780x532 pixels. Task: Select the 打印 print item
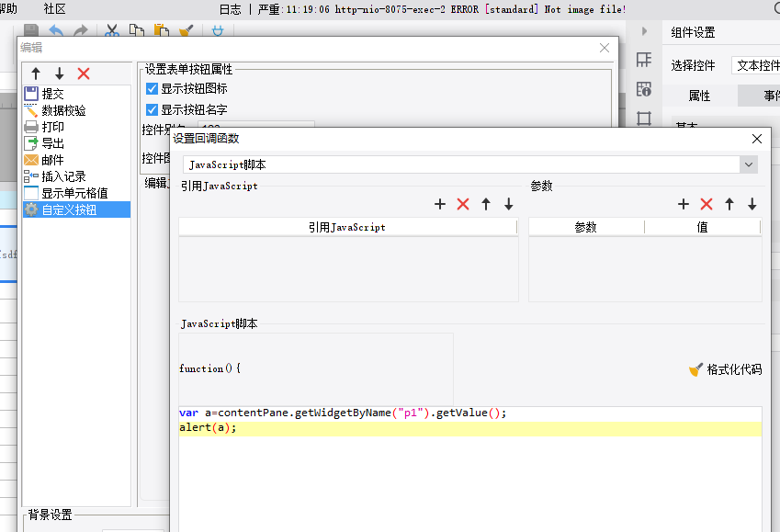(x=76, y=127)
